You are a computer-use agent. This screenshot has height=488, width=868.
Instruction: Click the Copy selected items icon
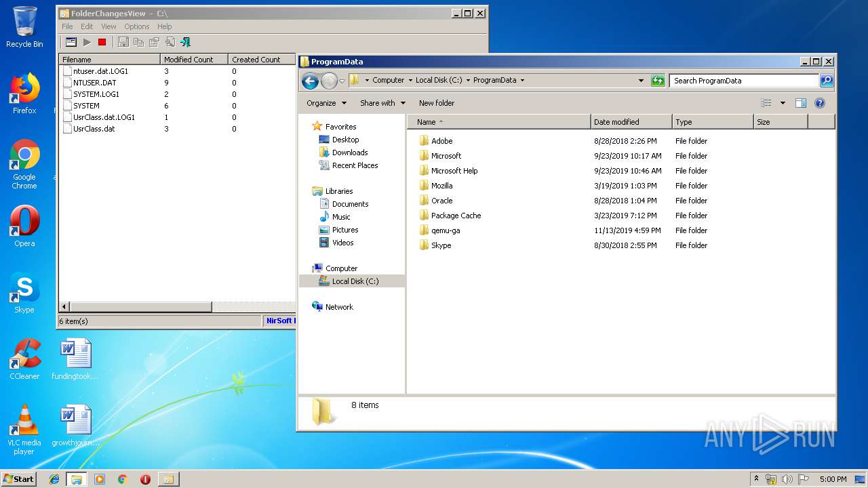pyautogui.click(x=138, y=42)
